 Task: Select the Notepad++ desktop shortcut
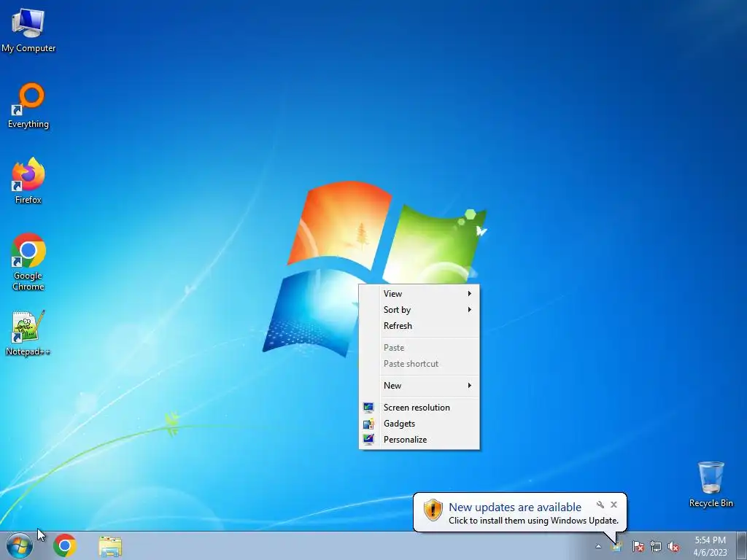click(28, 333)
